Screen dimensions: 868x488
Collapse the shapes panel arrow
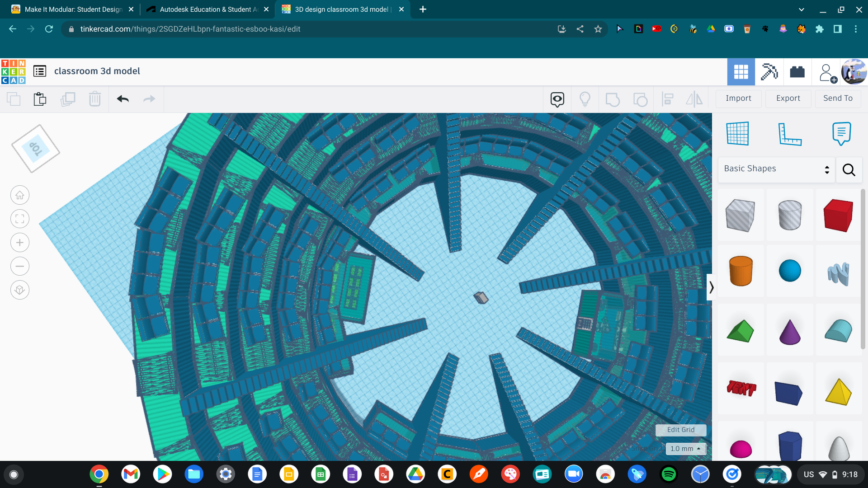(x=711, y=287)
